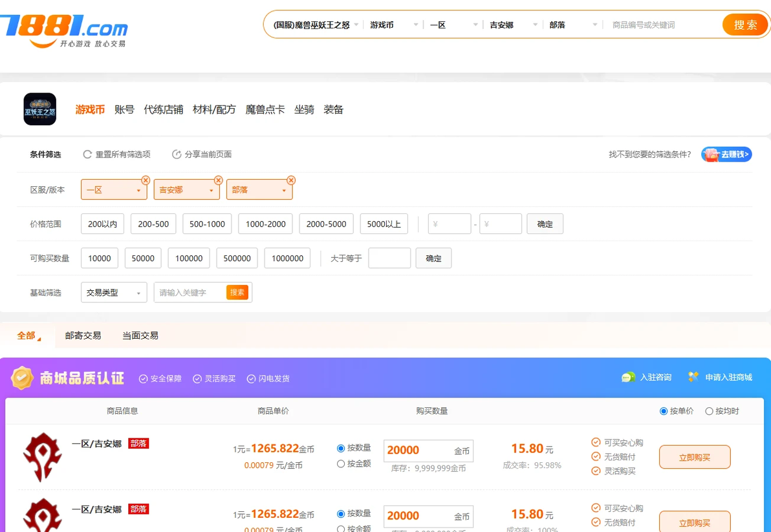The width and height of the screenshot is (771, 532).
Task: Click first listing's 无货赔付 check icon
Action: [x=596, y=456]
